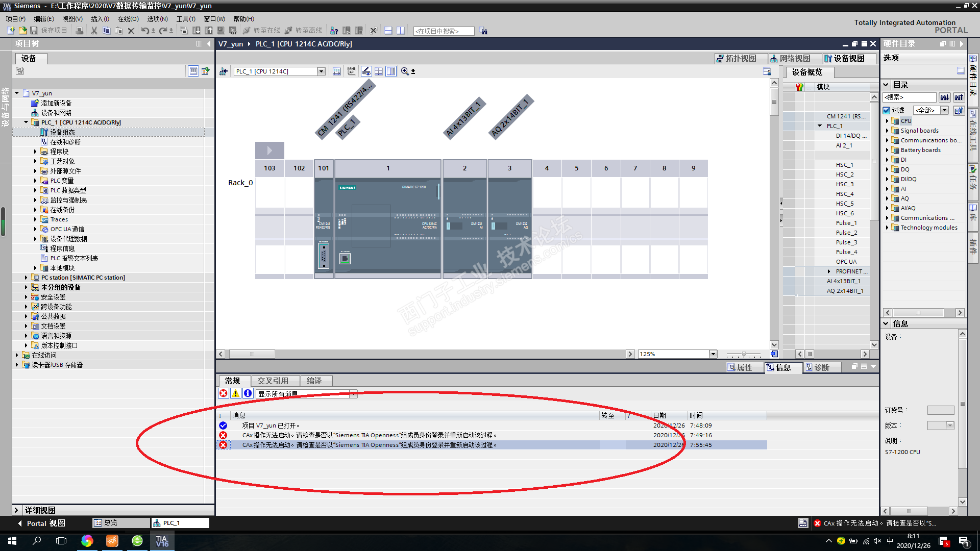Click the zoom magnifier icon in device view

[x=405, y=71]
